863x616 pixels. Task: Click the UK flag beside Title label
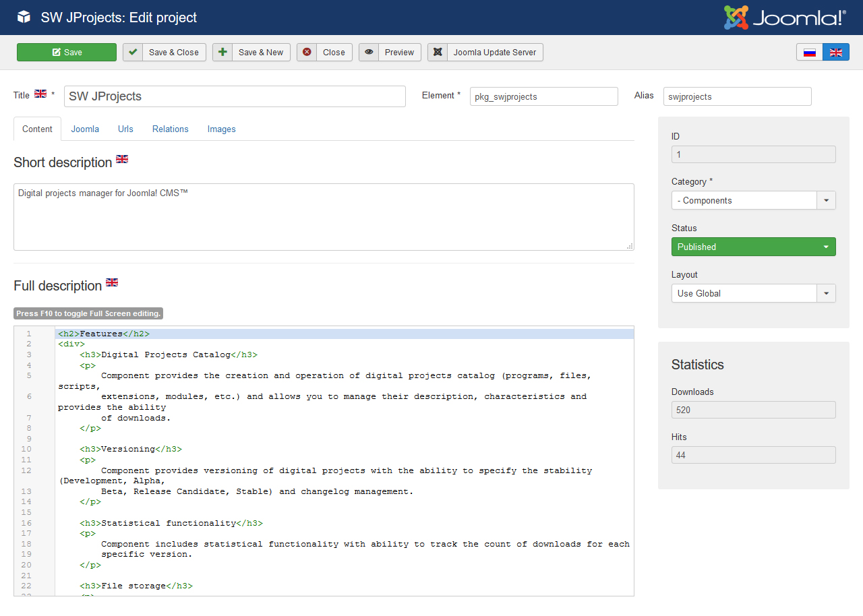40,94
